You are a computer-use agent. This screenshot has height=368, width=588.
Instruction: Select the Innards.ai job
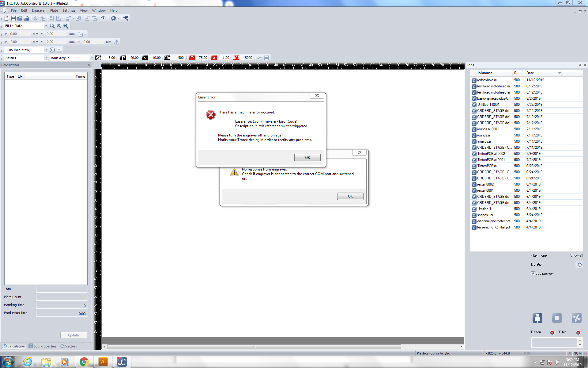pyautogui.click(x=484, y=141)
